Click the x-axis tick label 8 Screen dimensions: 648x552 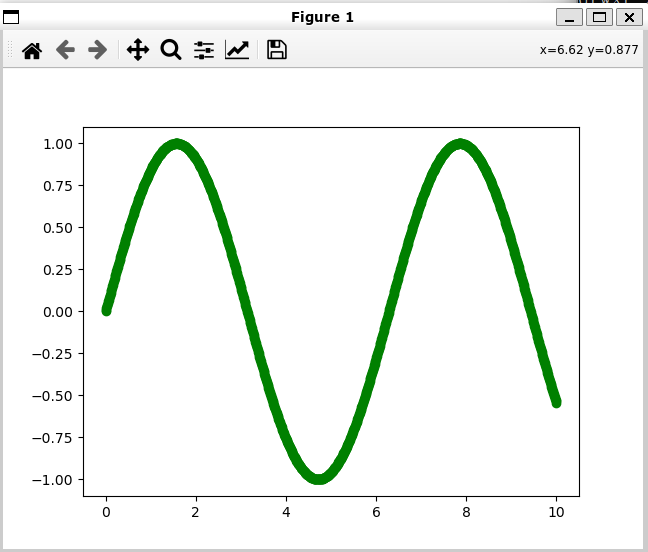coord(466,512)
